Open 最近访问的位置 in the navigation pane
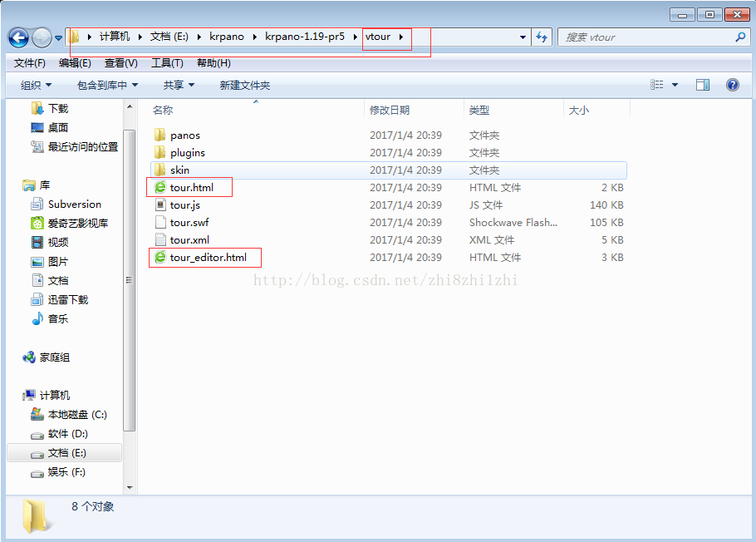This screenshot has height=542, width=756. (x=83, y=146)
